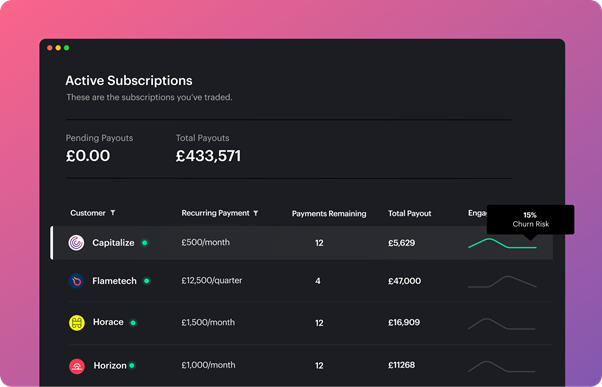Click the red window close button

coord(50,48)
